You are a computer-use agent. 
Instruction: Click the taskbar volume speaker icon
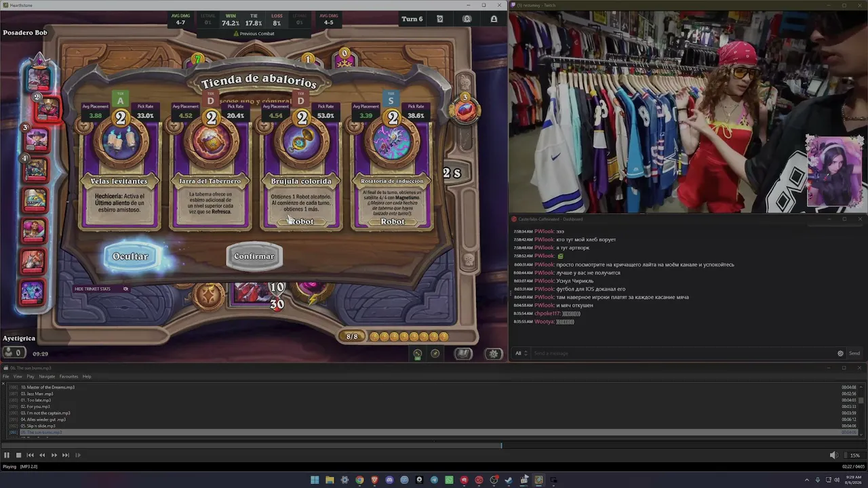[836, 480]
